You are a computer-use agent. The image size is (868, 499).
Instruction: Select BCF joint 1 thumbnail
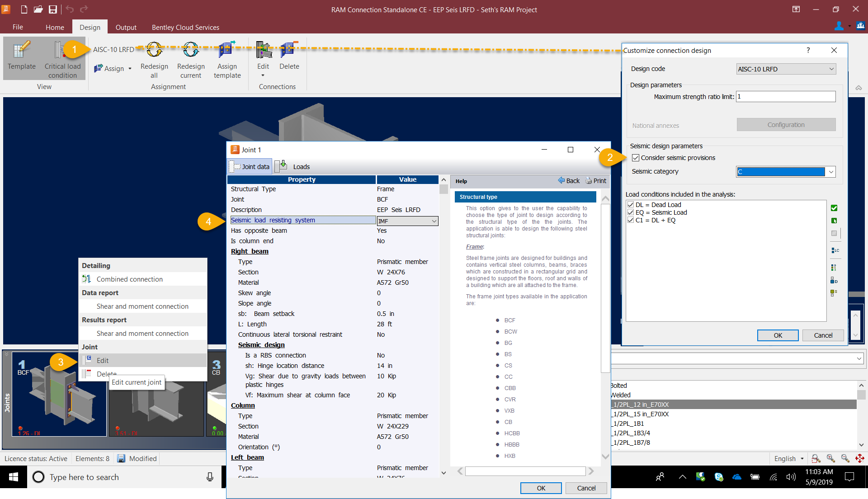point(59,394)
